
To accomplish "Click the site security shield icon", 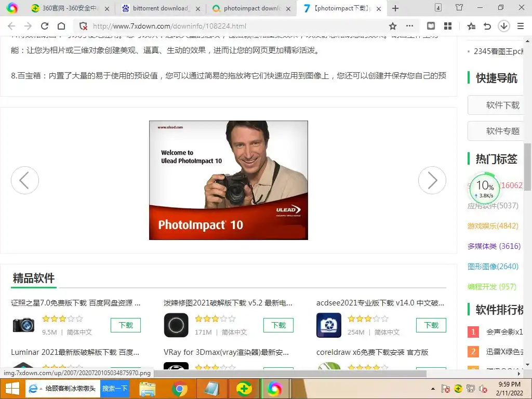I will (x=83, y=26).
